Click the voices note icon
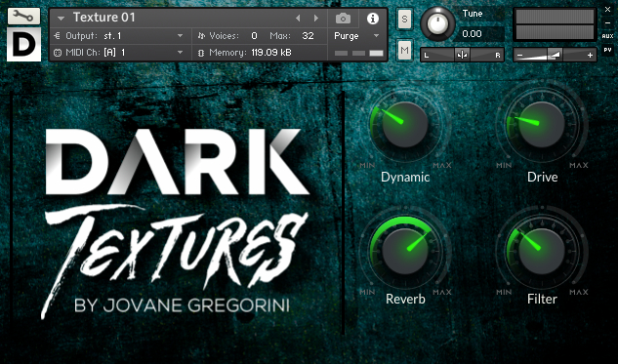 coord(201,36)
